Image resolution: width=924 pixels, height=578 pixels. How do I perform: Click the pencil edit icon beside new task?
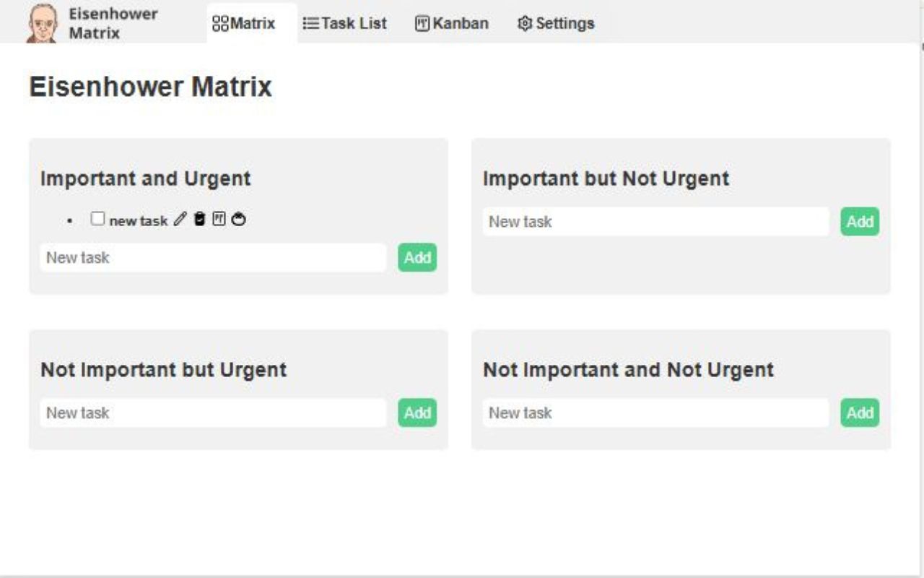pos(180,220)
